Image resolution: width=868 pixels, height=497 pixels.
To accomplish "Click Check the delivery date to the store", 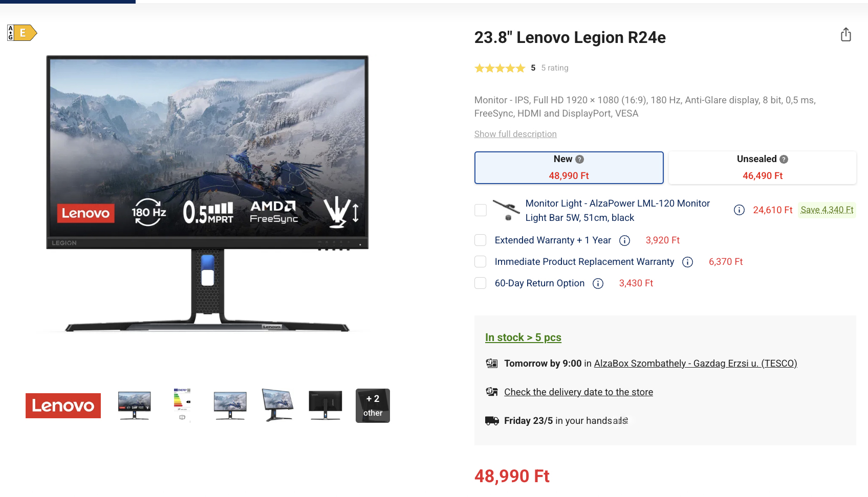I will [x=578, y=392].
